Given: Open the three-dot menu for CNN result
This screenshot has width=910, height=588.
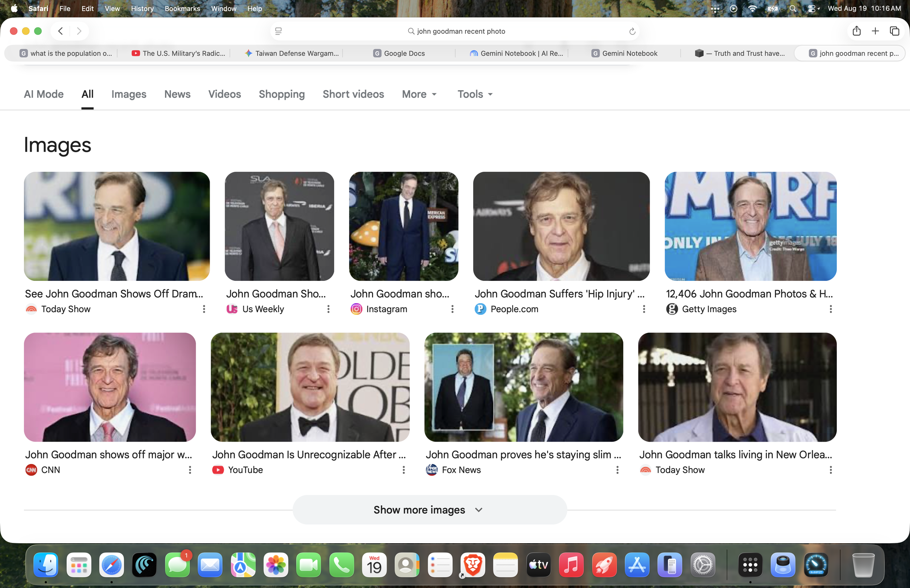Looking at the screenshot, I should point(190,470).
